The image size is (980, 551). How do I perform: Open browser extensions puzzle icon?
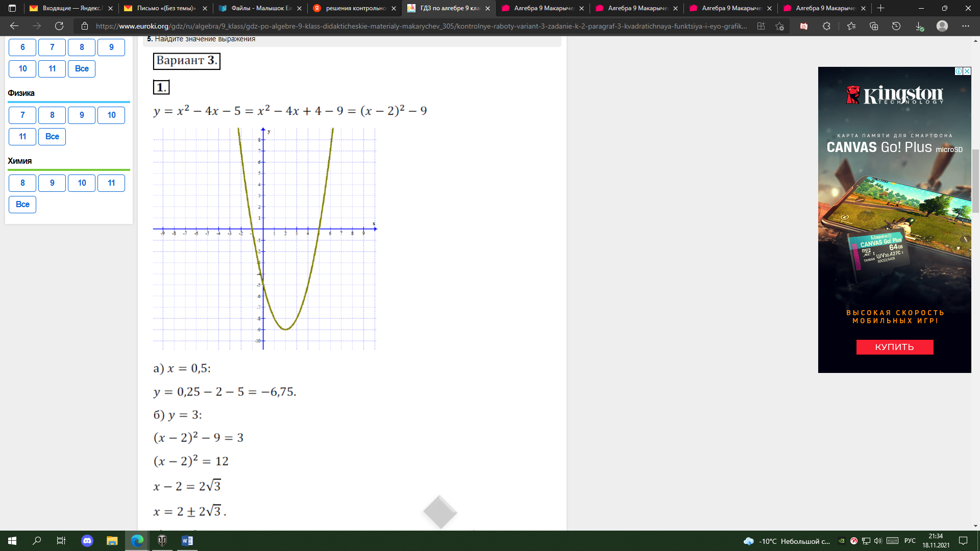click(826, 26)
